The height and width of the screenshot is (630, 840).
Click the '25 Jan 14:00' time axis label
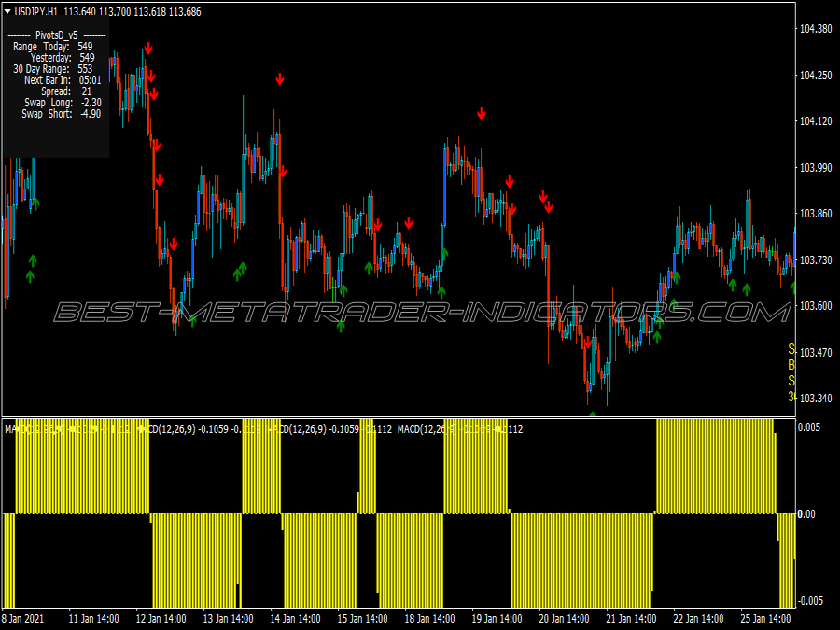coord(766,619)
